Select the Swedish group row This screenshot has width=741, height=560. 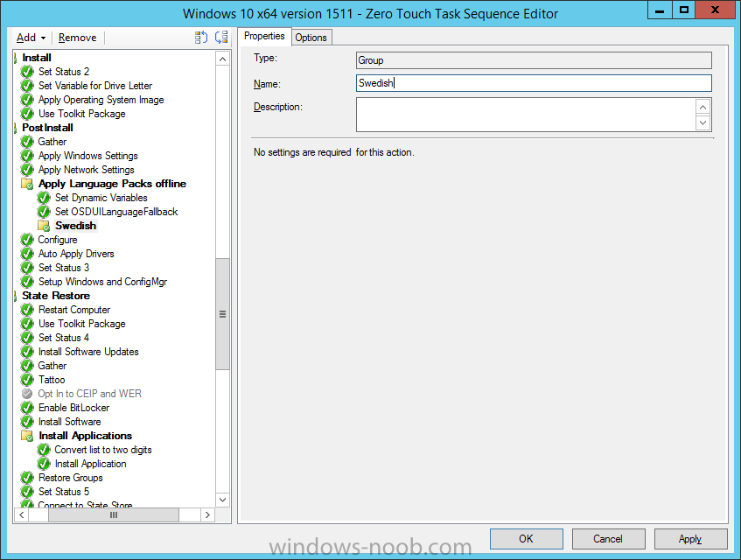point(75,226)
